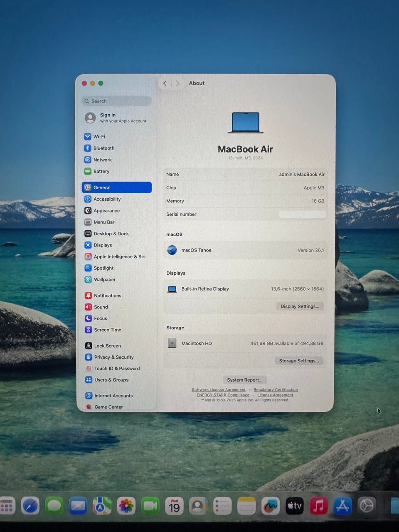The image size is (399, 532).
Task: Click the Display Settings button
Action: coord(300,306)
